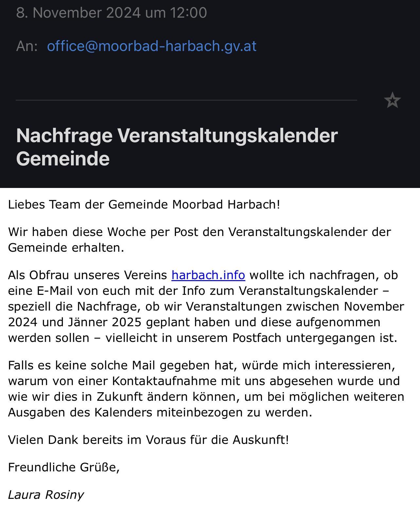Tap paragraph starting 'Wir haben diese Woche'
Screen dimensions: 420x507
pos(200,240)
